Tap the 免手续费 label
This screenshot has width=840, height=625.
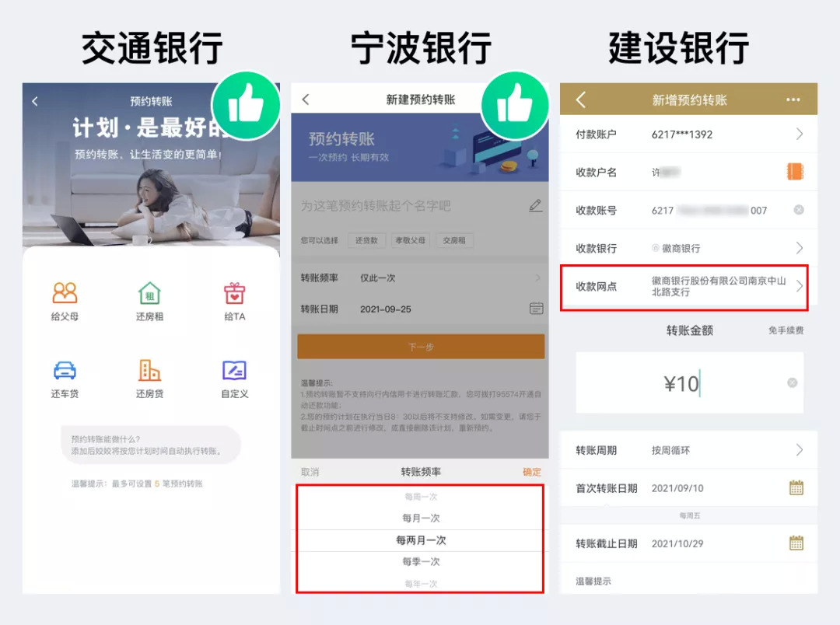coord(786,330)
